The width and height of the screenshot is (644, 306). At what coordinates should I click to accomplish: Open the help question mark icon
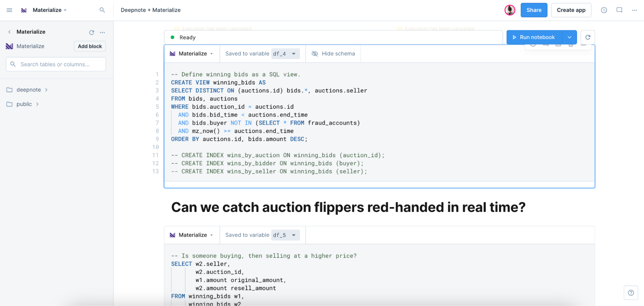(631, 292)
